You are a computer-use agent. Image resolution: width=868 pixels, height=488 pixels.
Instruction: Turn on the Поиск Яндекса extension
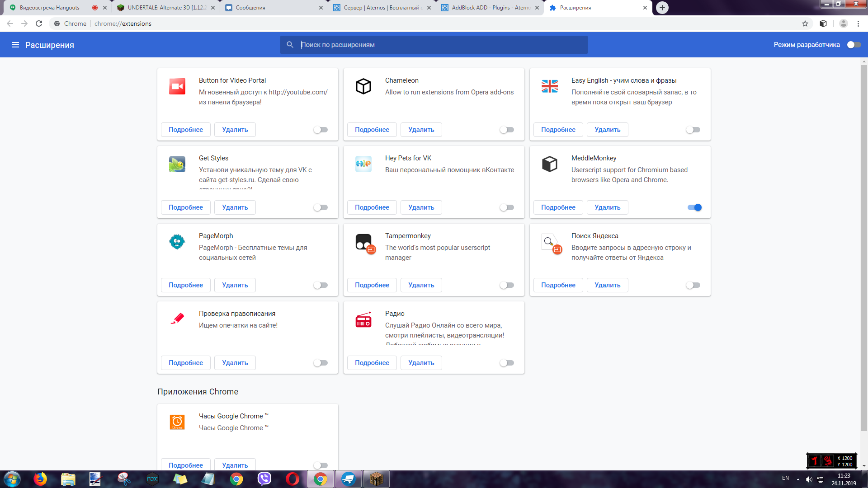pyautogui.click(x=693, y=285)
